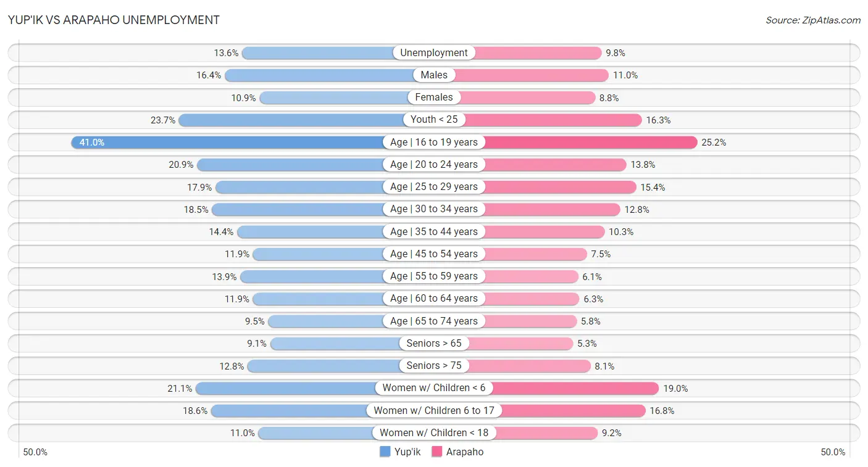The image size is (868, 467).
Task: Select the Males category label
Action: point(434,75)
